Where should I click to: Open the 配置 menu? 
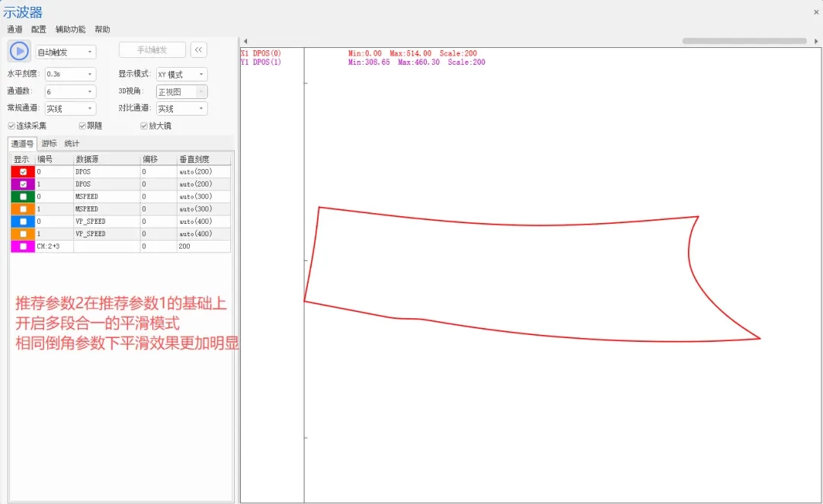[38, 30]
